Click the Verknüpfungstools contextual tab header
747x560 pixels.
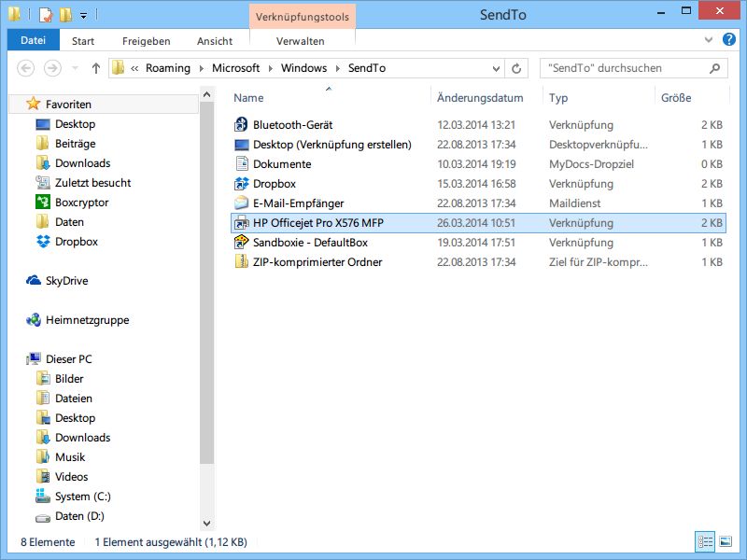tap(302, 17)
